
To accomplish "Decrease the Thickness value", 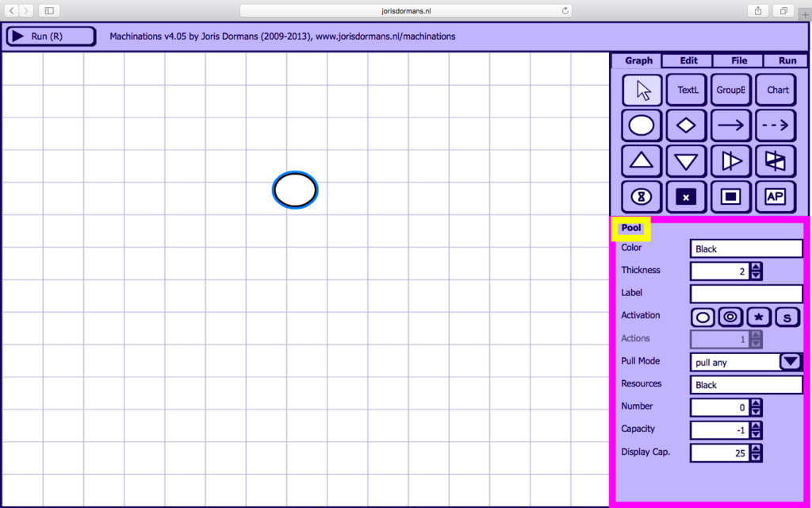I will click(x=756, y=275).
